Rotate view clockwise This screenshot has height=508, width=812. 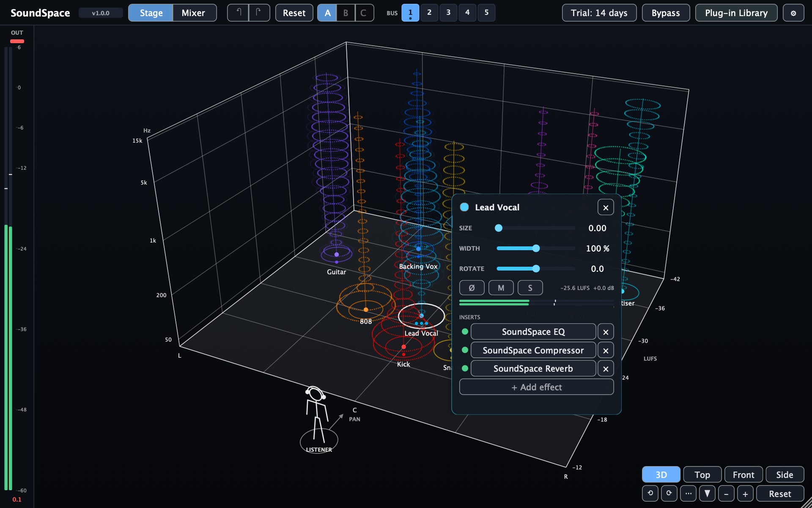click(669, 493)
